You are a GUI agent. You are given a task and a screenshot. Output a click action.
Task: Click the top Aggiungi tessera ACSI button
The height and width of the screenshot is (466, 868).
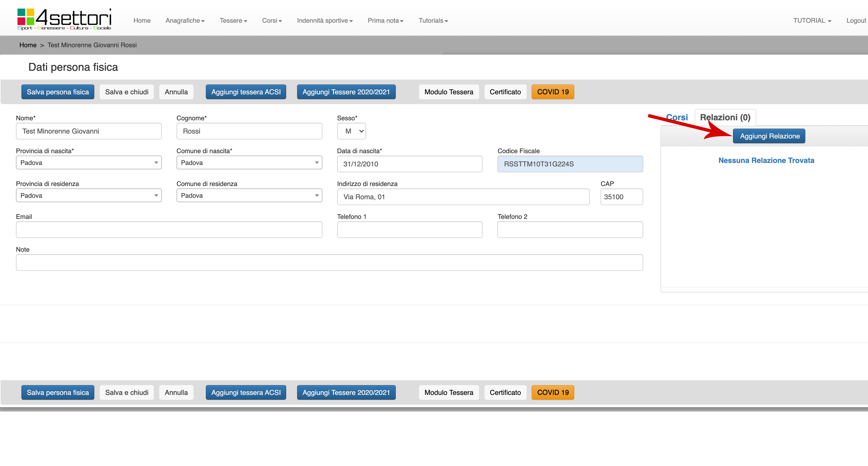pyautogui.click(x=246, y=92)
